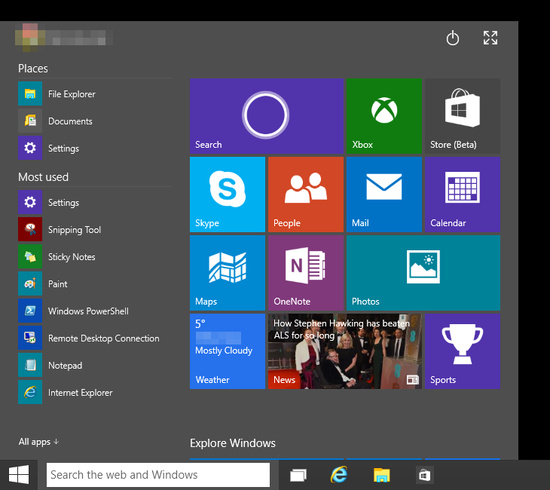The image size is (550, 490).
Task: Launch Snipping Tool from Most used
Action: pyautogui.click(x=95, y=229)
